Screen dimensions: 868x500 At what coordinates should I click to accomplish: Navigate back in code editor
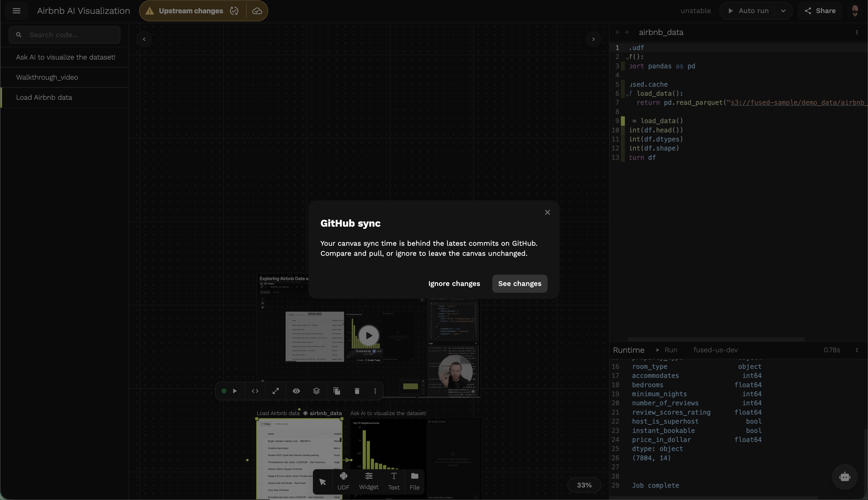[618, 32]
